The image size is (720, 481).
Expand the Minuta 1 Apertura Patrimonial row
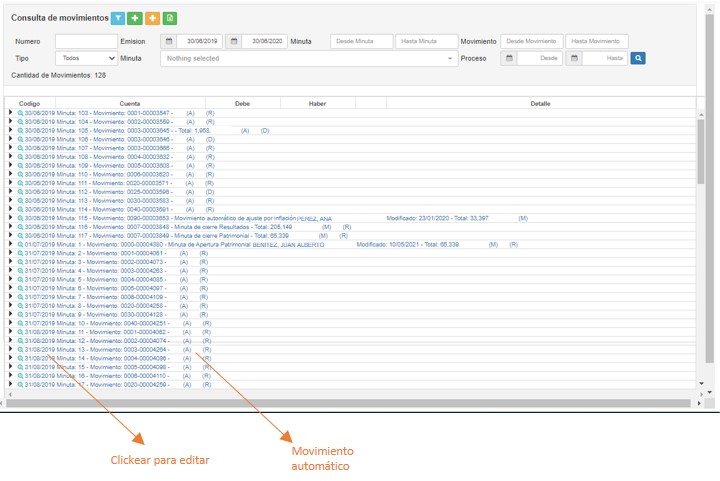pos(11,244)
